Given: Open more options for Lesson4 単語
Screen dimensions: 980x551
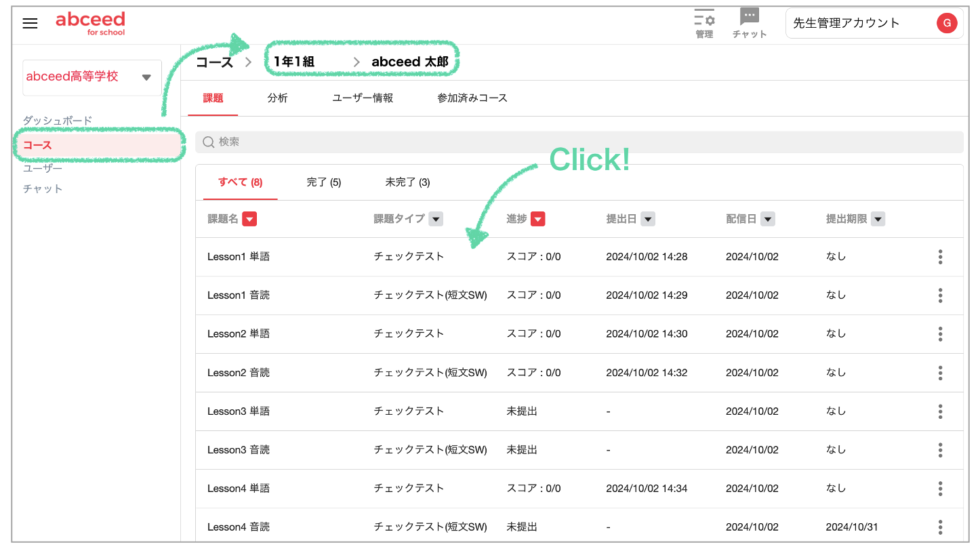Looking at the screenshot, I should click(x=940, y=489).
